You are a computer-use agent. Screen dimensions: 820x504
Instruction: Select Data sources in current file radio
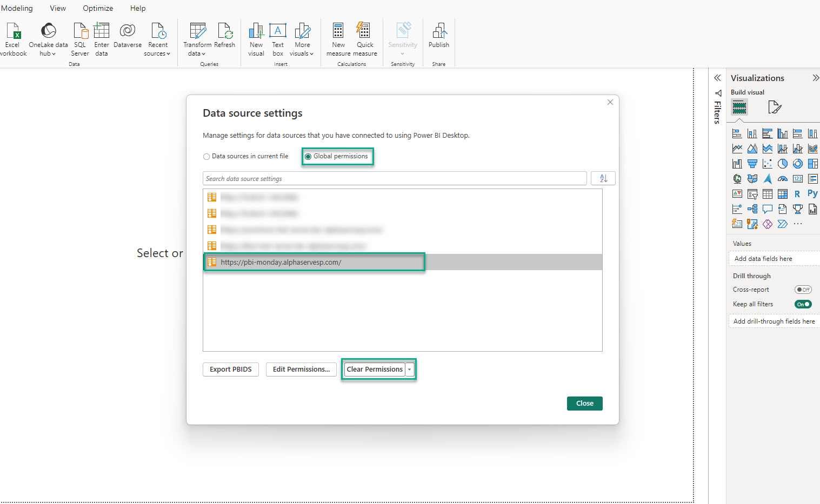pos(206,157)
